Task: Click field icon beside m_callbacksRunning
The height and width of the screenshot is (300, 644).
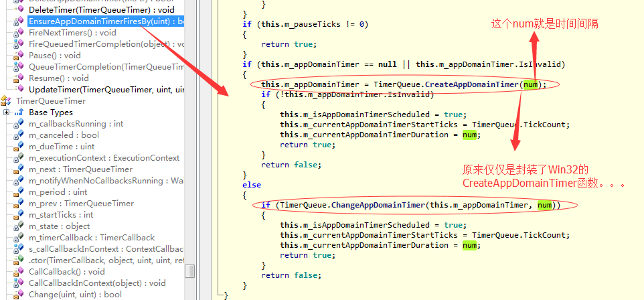Action: click(19, 124)
